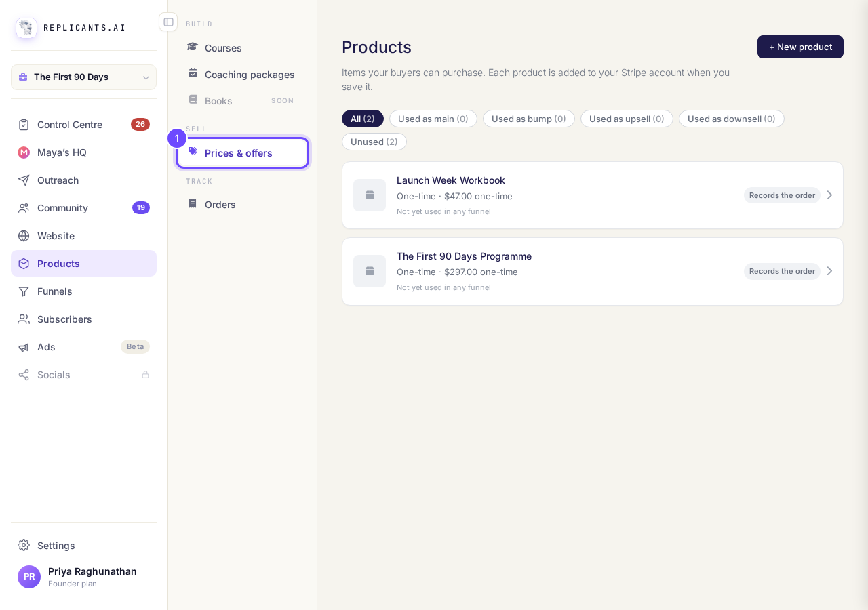Click the Socials share icon
The width and height of the screenshot is (868, 610).
pos(24,375)
